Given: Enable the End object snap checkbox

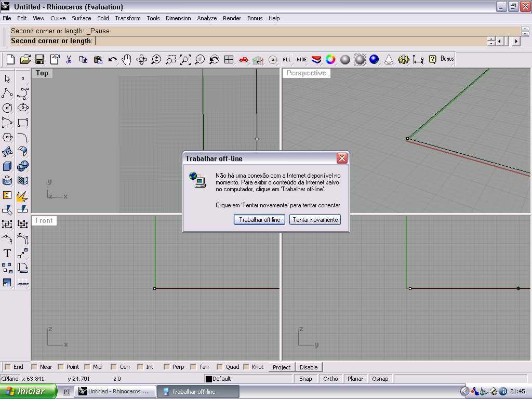Looking at the screenshot, I should coord(7,367).
